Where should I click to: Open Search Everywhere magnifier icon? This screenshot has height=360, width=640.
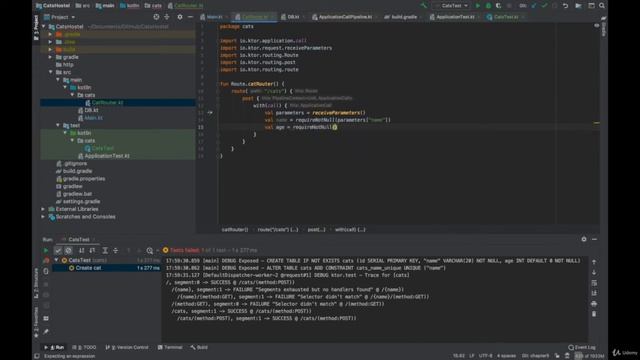pyautogui.click(x=602, y=6)
